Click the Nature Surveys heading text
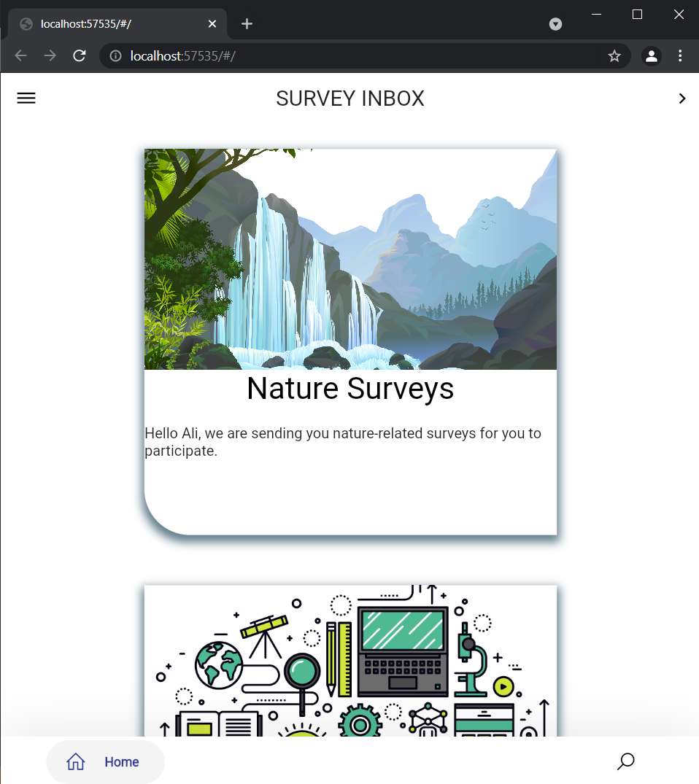 pyautogui.click(x=350, y=388)
